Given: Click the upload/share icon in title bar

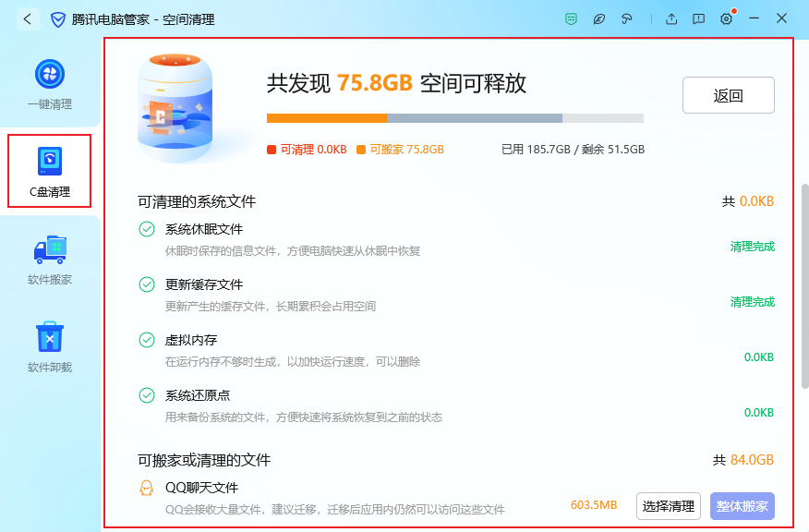Looking at the screenshot, I should tap(671, 19).
